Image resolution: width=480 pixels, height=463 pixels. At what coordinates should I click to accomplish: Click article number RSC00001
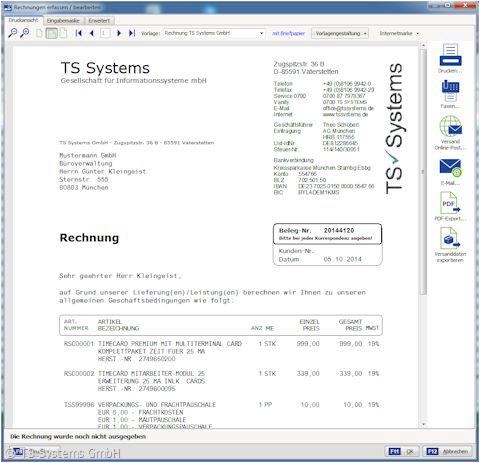pyautogui.click(x=79, y=344)
